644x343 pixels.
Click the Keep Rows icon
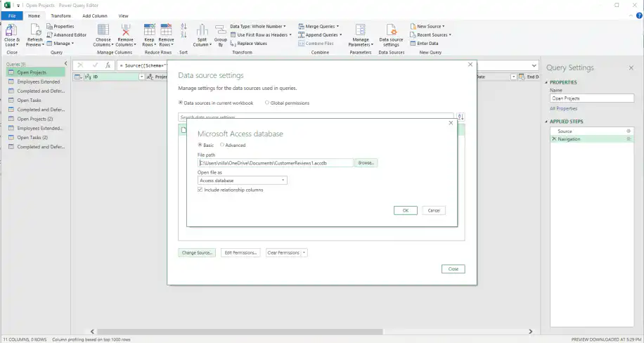click(149, 30)
